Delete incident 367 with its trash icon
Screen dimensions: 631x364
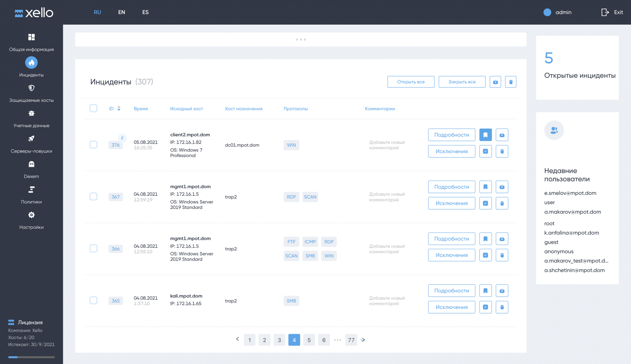tap(502, 203)
